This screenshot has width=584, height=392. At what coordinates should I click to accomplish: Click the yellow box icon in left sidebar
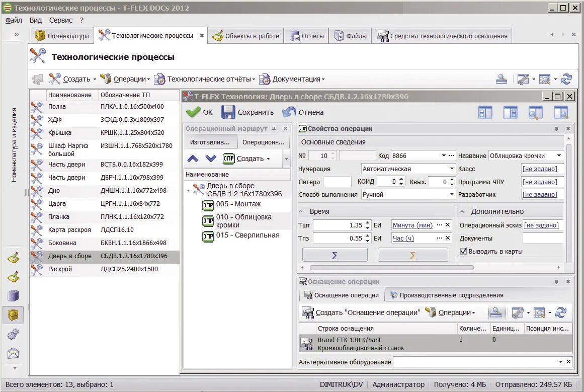[x=13, y=315]
